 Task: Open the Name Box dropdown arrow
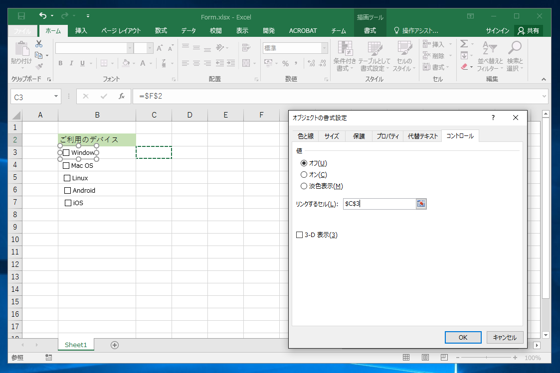[56, 96]
